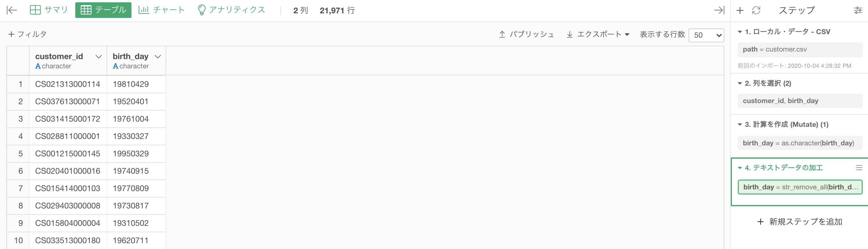This screenshot has width=868, height=249.
Task: Open the アナリティクス view
Action: (x=231, y=10)
